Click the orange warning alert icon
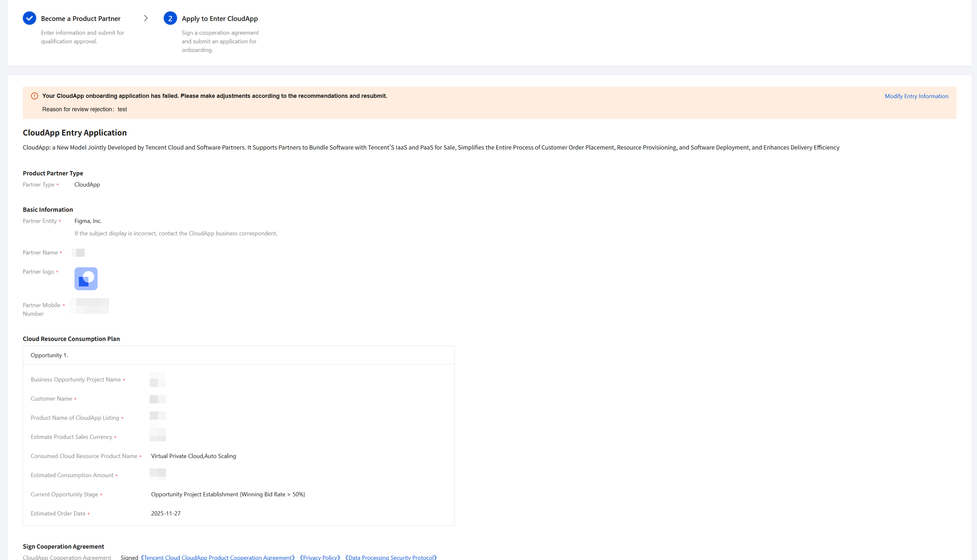The width and height of the screenshot is (977, 560). [34, 96]
